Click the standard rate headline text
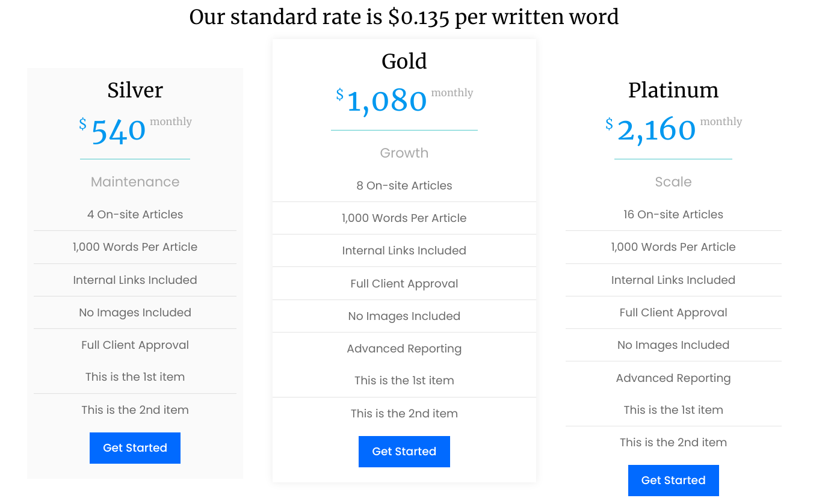The image size is (831, 504). click(404, 16)
